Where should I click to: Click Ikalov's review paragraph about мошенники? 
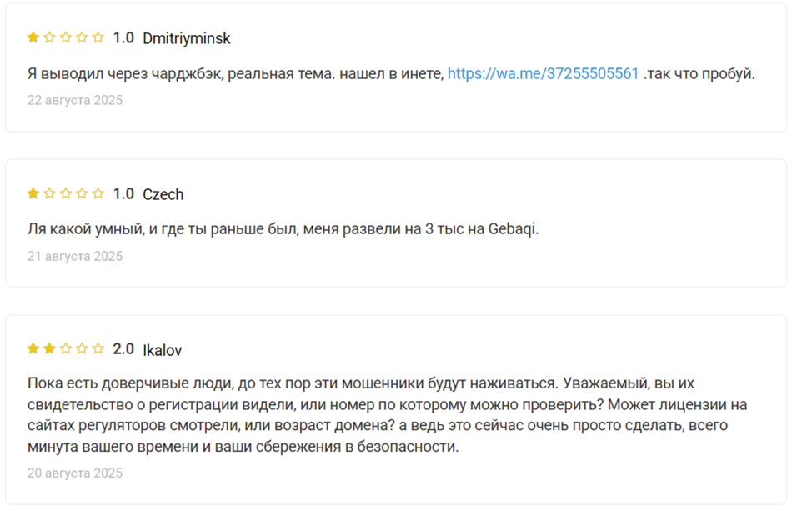point(387,415)
